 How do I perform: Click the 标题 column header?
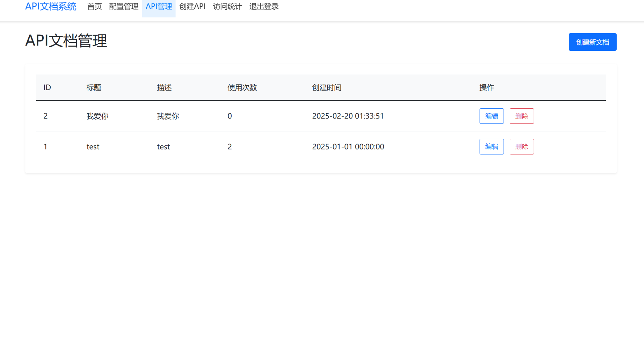(x=94, y=88)
